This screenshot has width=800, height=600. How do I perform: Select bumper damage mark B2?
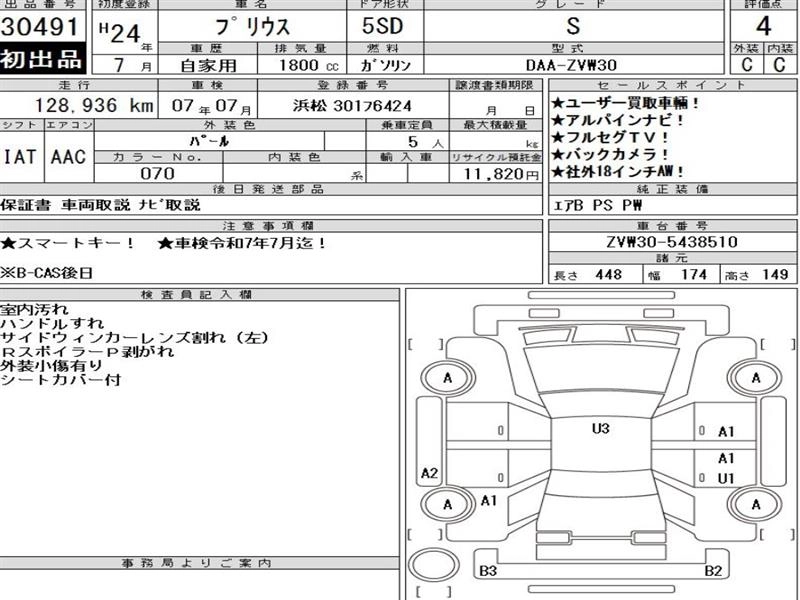[713, 571]
